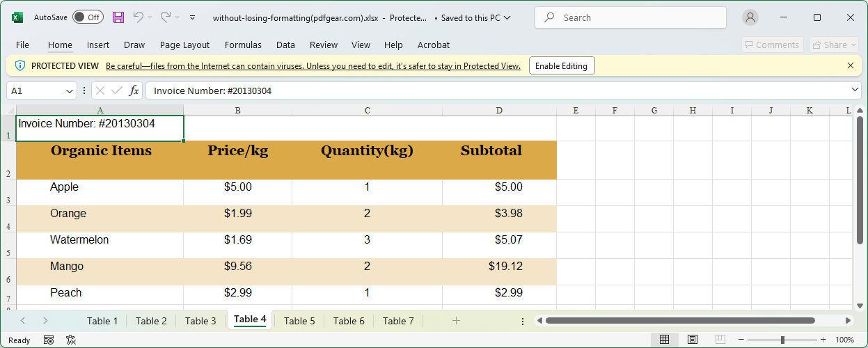Open the user account profile icon
Viewport: 868px width, 348px height.
[x=750, y=17]
